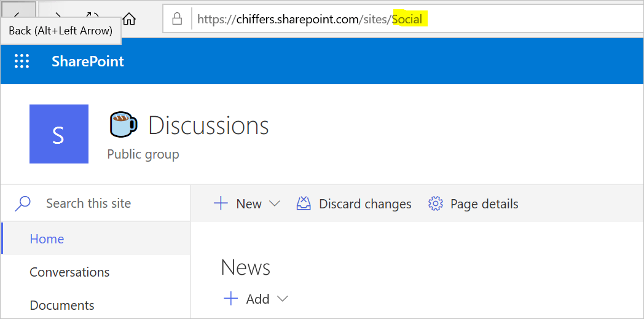Click the browser Forward arrow
This screenshot has width=644, height=319.
(58, 15)
